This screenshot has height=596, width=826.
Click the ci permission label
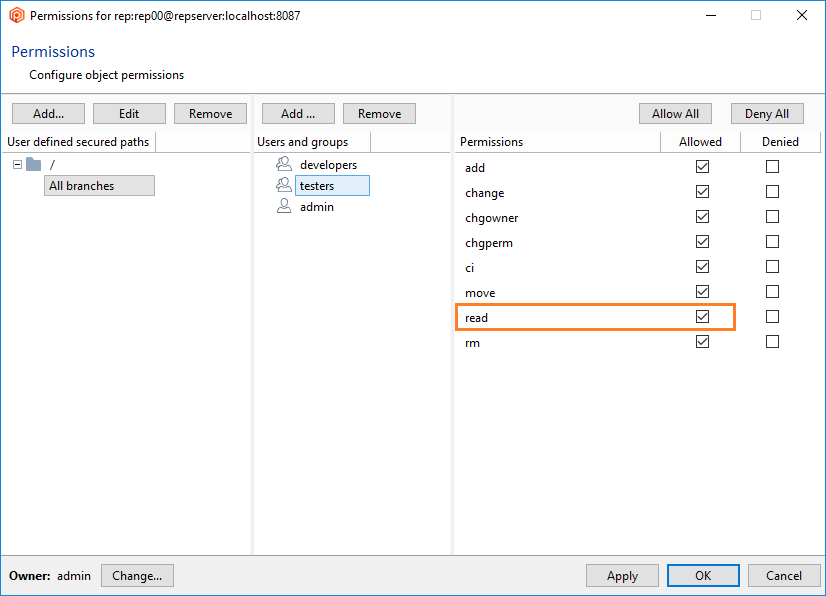pos(469,268)
